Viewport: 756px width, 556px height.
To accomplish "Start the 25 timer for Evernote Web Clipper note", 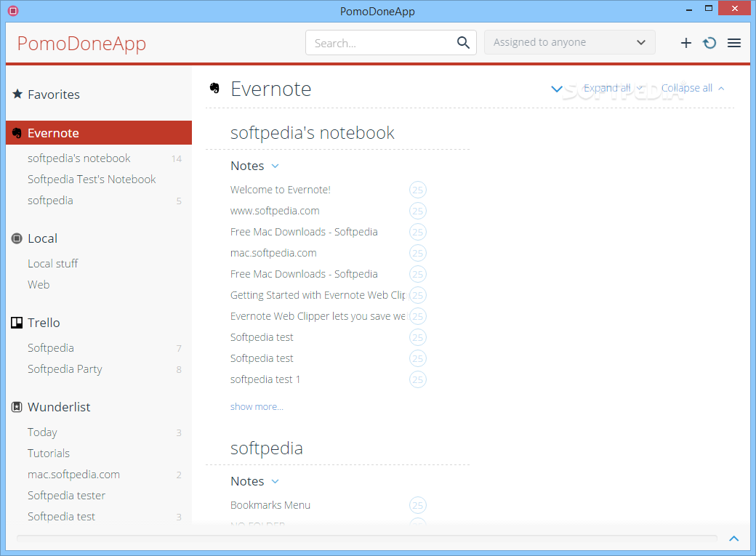I will click(417, 316).
